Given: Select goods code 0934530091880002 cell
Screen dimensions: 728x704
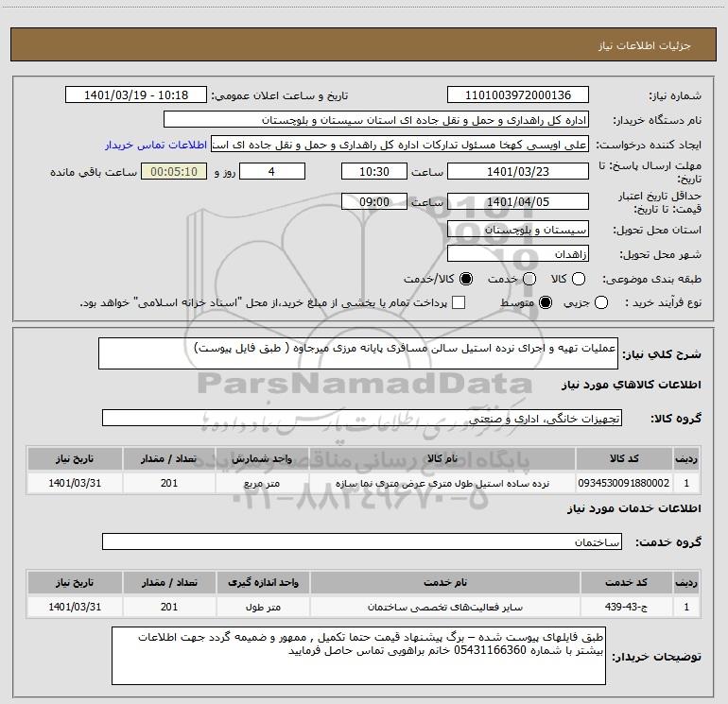Looking at the screenshot, I should 624,483.
